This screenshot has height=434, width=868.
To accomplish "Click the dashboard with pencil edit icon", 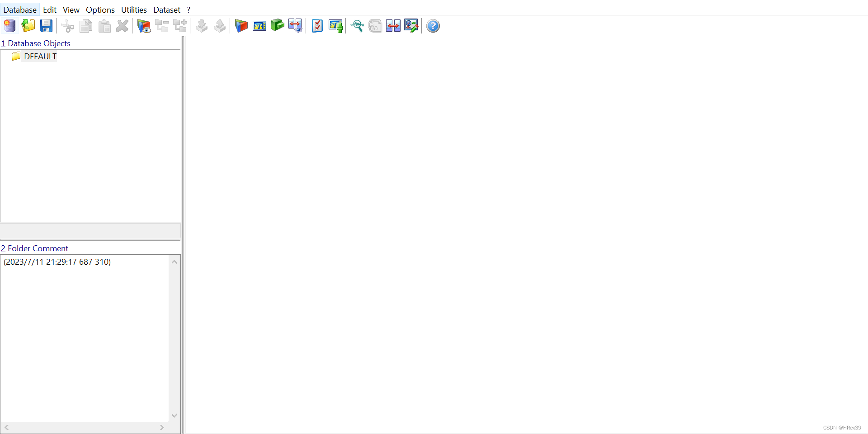I will (411, 26).
